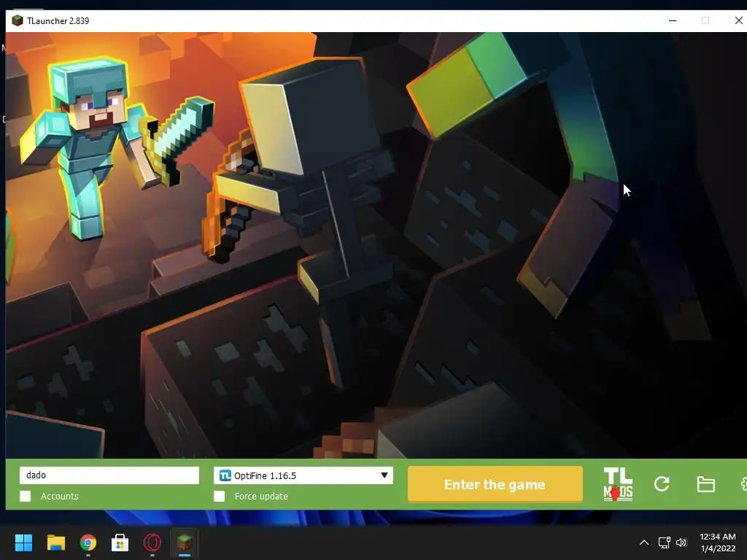Click the refresh arrow icon
The image size is (747, 560).
[x=662, y=484]
